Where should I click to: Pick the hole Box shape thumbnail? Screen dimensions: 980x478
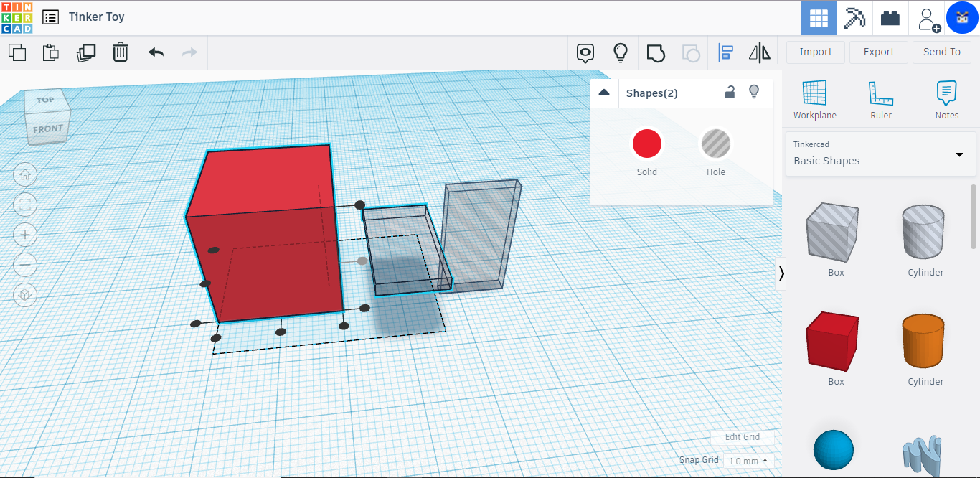[832, 232]
